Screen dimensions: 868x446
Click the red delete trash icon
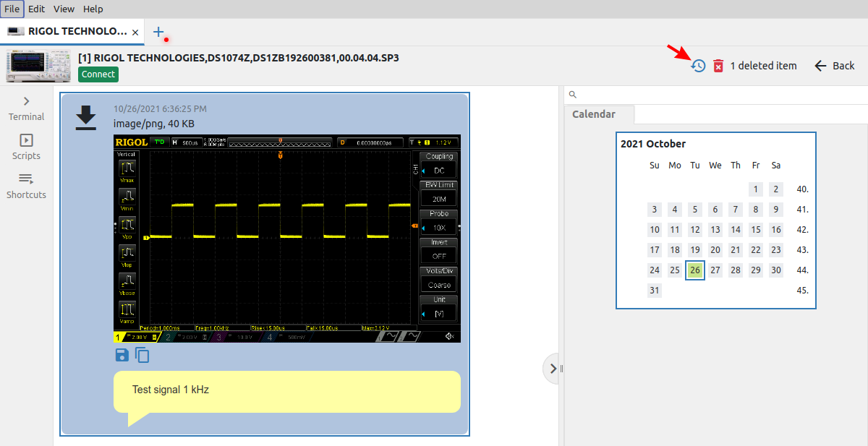click(718, 66)
